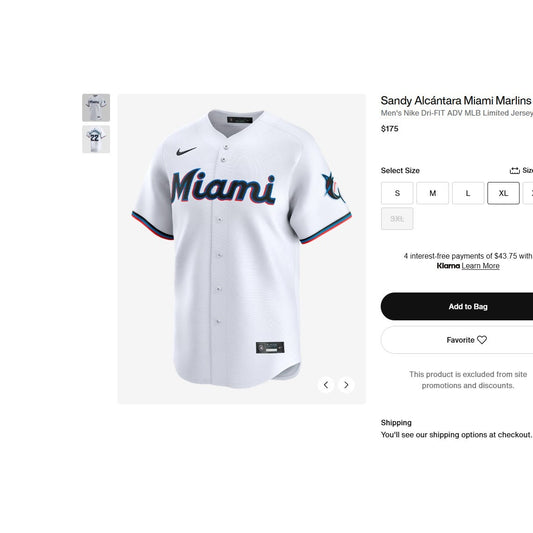Click the Nike swoosh on jersey
533x533 pixels.
[x=186, y=151]
